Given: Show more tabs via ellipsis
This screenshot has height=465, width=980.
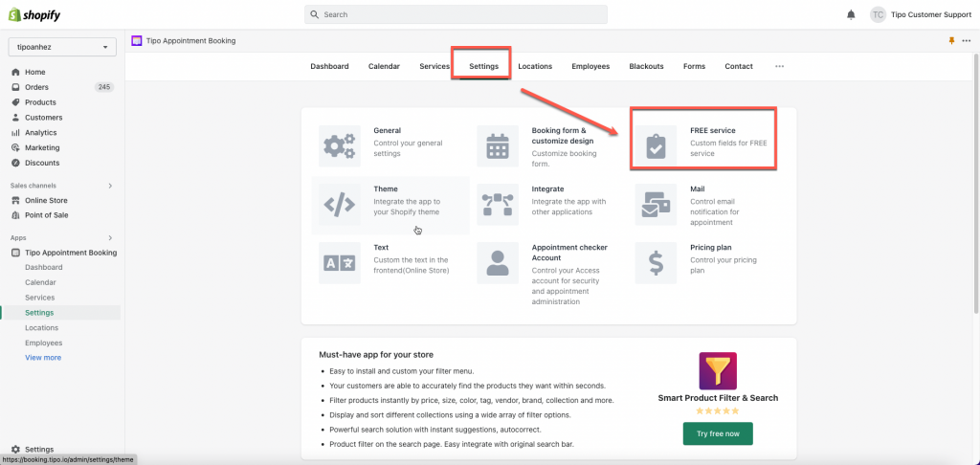Looking at the screenshot, I should tap(779, 66).
